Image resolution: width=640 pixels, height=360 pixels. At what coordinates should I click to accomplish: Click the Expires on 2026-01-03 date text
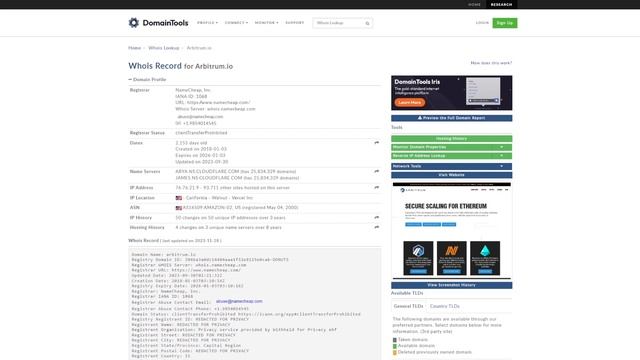click(x=200, y=156)
